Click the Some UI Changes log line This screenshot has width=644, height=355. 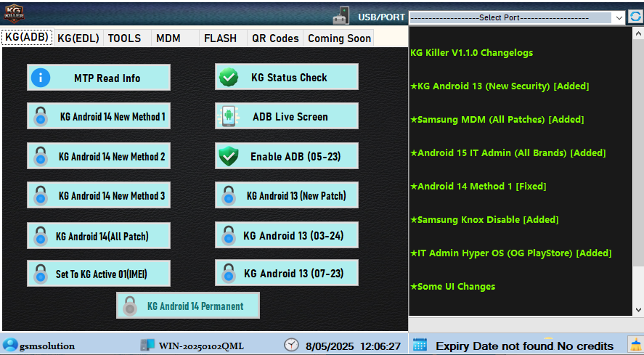point(452,286)
